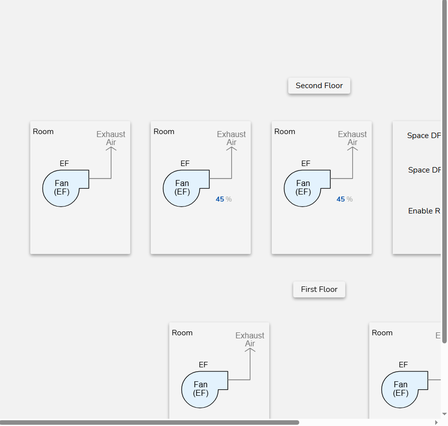448x426 pixels.
Task: Select the fan icon in the right First Floor room
Action: [x=405, y=389]
